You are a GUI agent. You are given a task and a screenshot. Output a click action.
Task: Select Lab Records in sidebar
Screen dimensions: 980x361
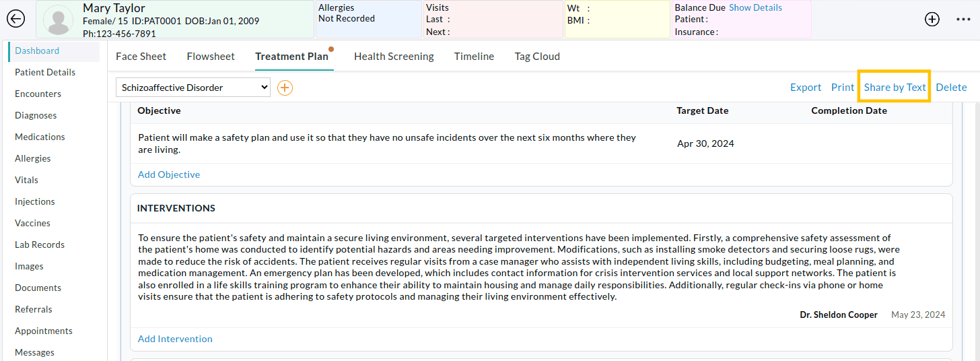(x=40, y=244)
